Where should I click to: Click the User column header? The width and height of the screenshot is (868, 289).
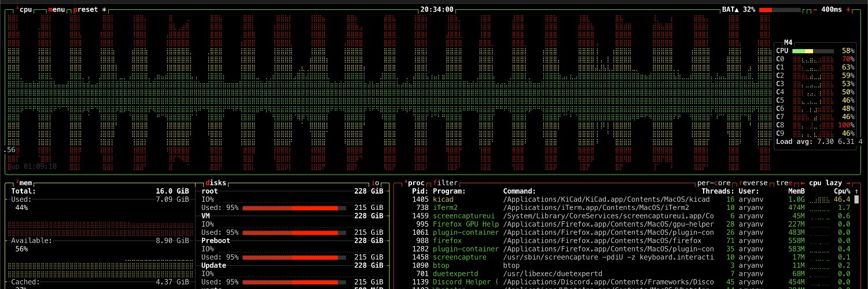749,191
